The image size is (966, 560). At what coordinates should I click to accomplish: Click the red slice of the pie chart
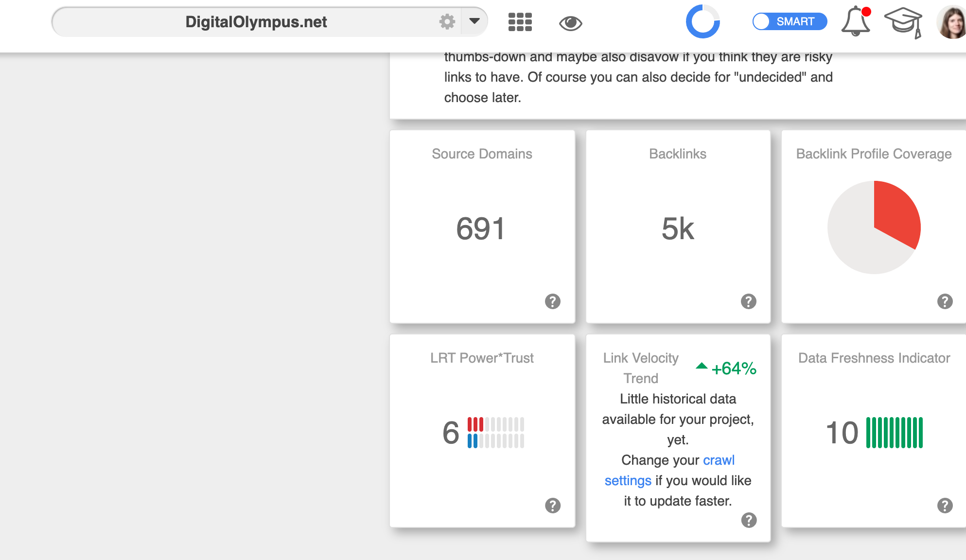tap(898, 214)
